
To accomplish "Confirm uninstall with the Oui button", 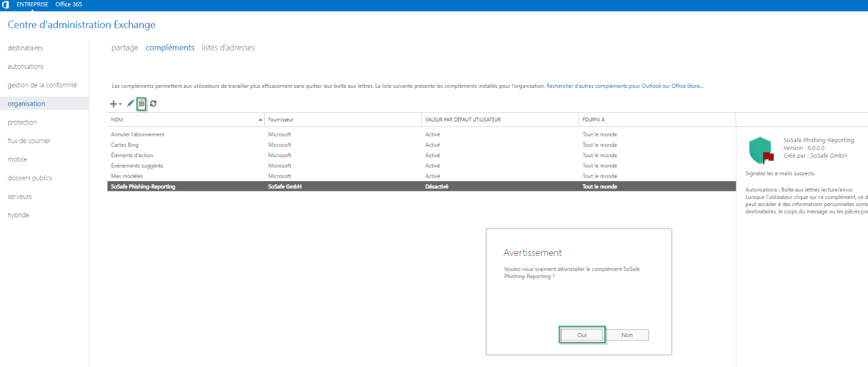I will click(582, 335).
